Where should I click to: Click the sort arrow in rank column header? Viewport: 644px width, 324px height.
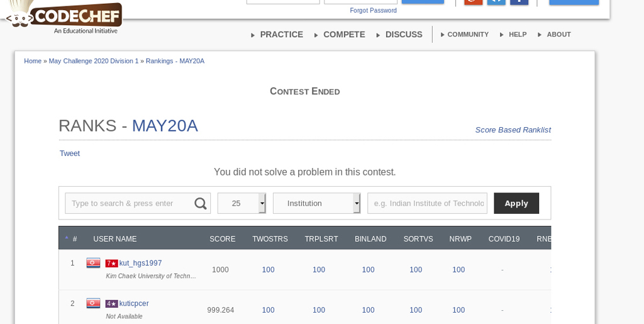coord(67,239)
